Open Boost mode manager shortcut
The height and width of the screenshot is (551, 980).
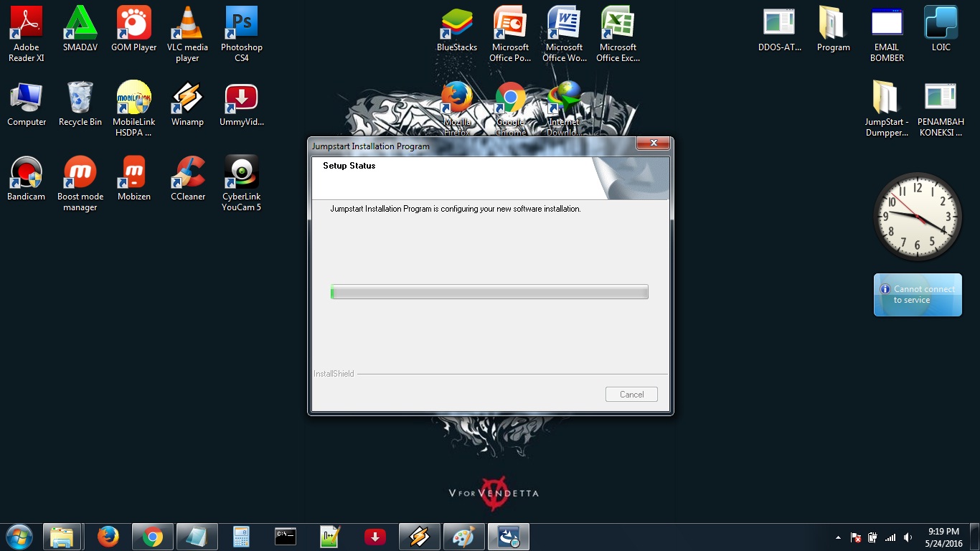[x=80, y=184]
